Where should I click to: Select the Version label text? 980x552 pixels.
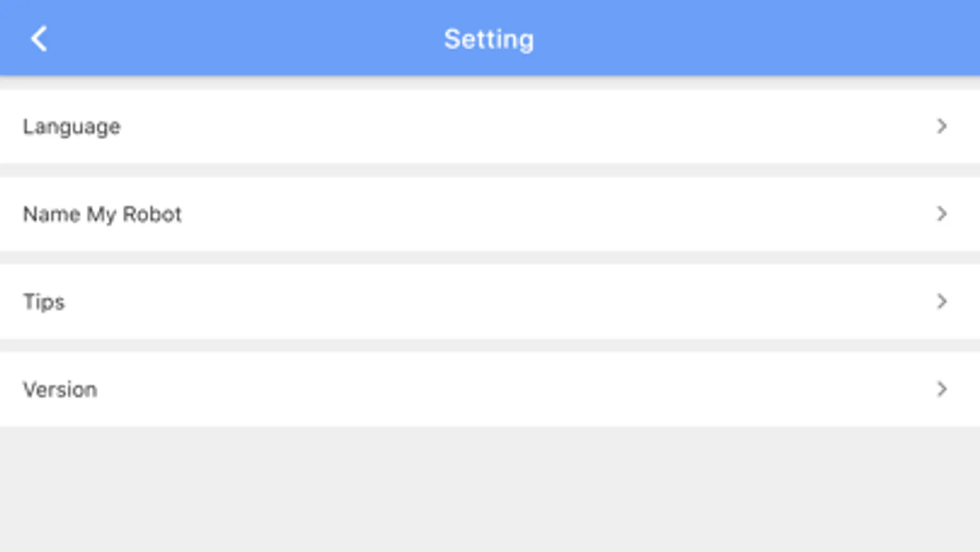click(x=60, y=390)
